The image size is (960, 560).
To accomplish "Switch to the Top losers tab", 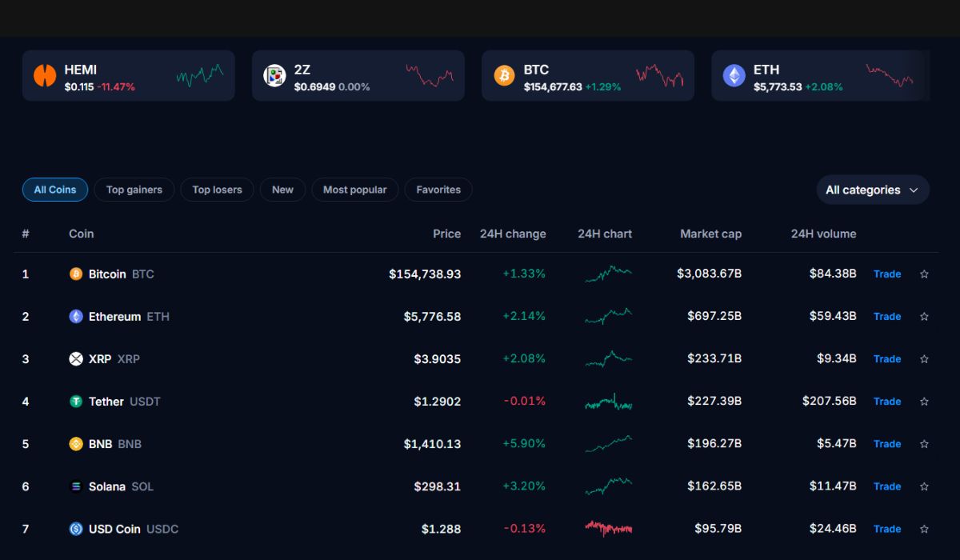I will [217, 190].
